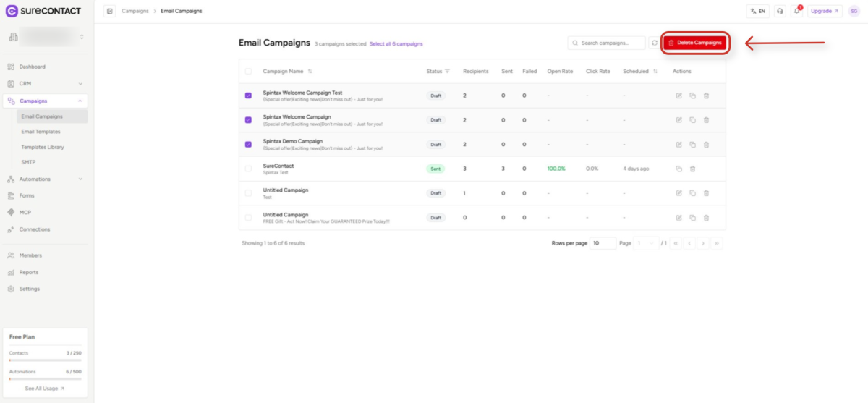This screenshot has height=403, width=868.
Task: Open the notifications bell
Action: coord(797,11)
